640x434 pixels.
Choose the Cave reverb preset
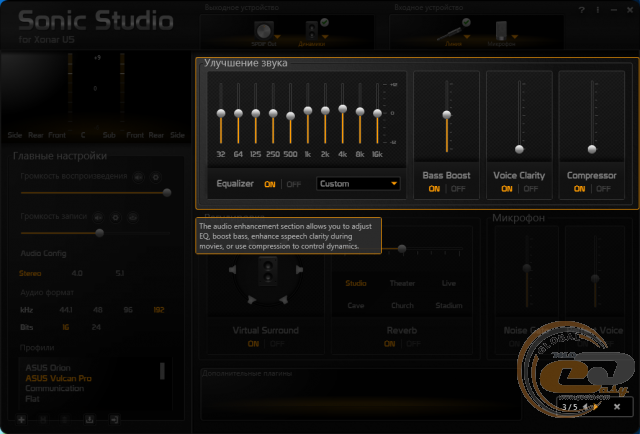coord(356,306)
